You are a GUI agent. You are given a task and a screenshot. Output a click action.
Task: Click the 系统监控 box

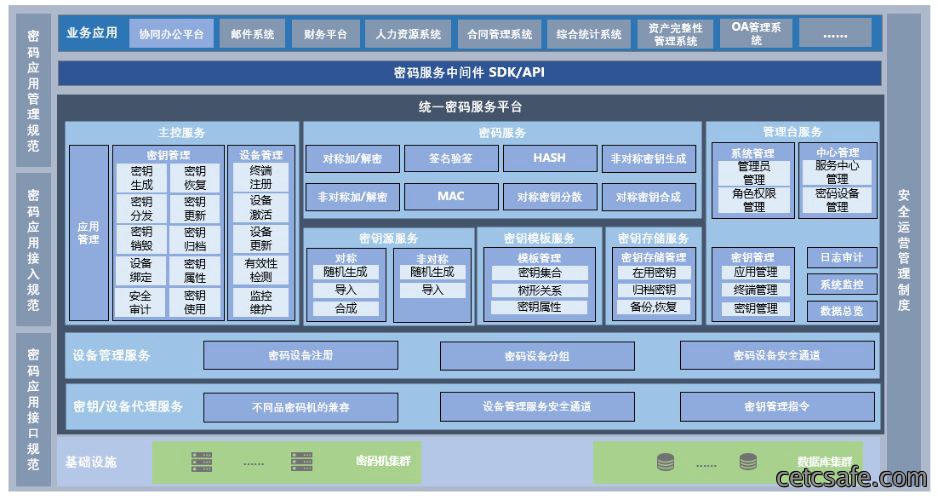[x=842, y=285]
